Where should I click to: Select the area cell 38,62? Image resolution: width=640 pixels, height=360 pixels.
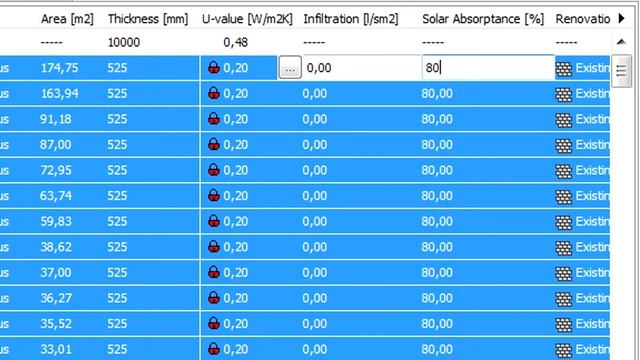coord(56,247)
